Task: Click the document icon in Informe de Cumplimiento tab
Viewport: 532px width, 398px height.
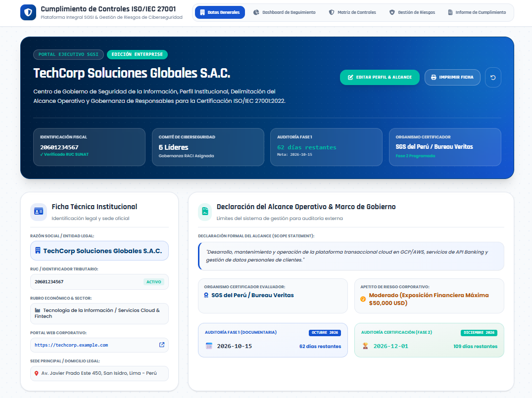Action: pos(450,12)
